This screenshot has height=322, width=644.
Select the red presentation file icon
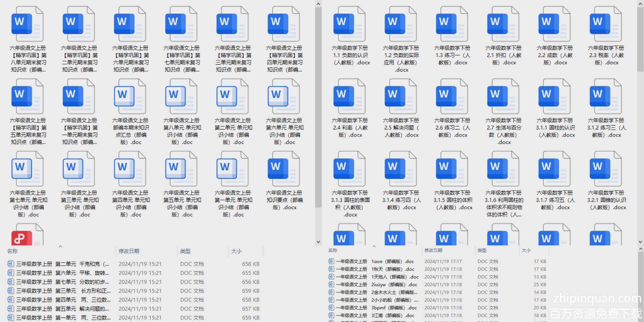(27, 236)
